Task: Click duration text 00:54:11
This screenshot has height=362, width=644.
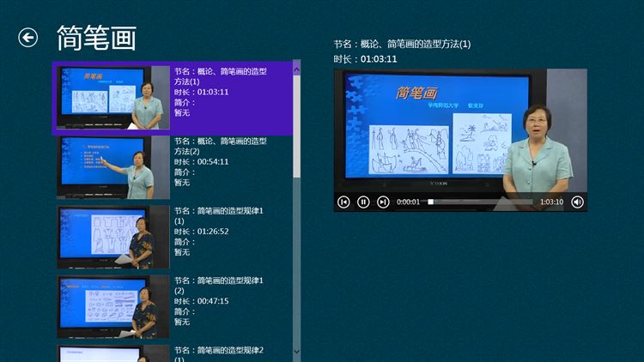Action: (213, 162)
